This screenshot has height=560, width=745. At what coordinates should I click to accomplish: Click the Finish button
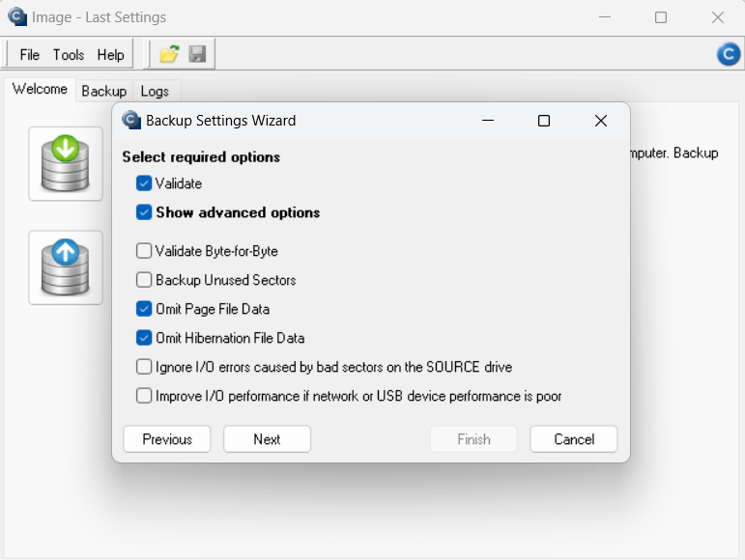(473, 439)
